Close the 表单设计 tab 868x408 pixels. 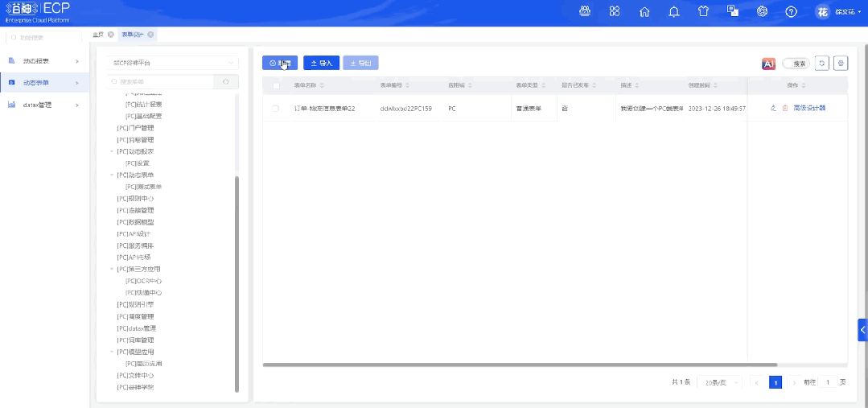point(150,35)
